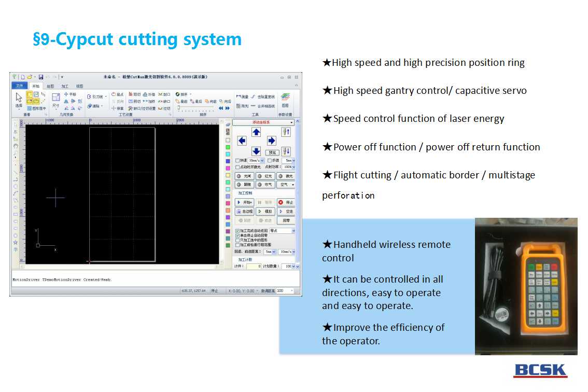Click the Bring to front (最前) icon
The image size is (588, 392).
(181, 101)
